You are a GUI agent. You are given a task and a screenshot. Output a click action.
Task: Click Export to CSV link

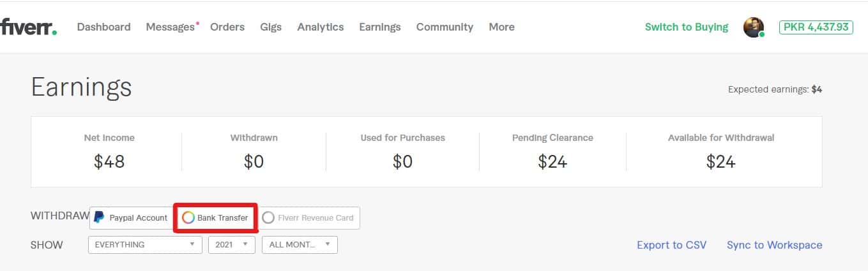coord(672,245)
